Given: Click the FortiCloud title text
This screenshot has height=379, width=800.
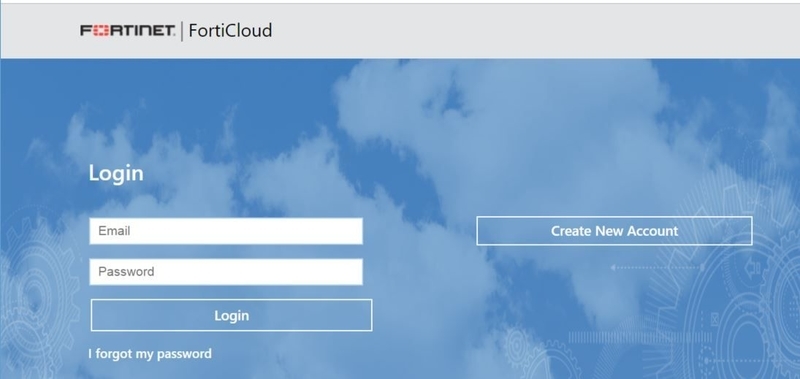Looking at the screenshot, I should point(230,31).
